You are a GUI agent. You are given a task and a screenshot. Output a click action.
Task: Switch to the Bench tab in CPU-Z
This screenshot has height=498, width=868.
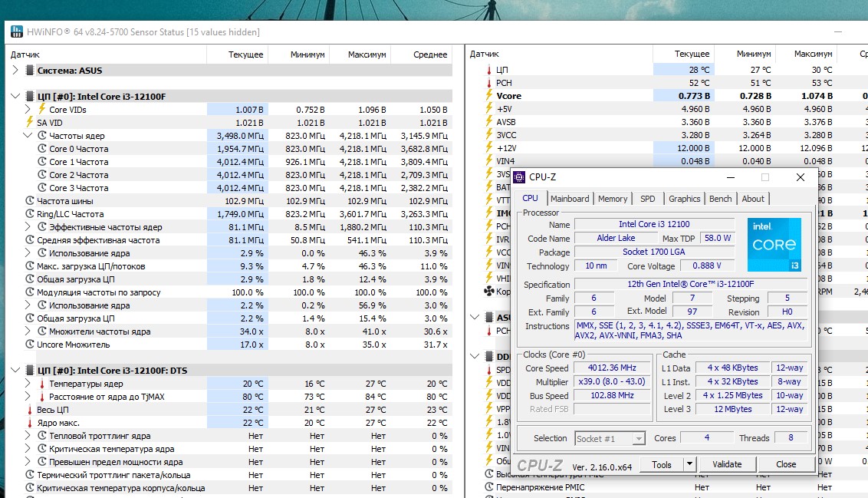tap(720, 199)
